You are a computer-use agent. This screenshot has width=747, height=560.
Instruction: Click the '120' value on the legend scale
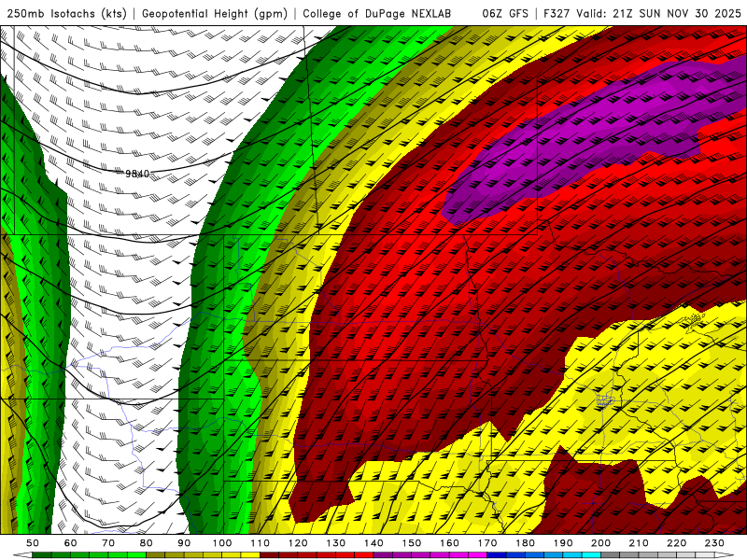[298, 543]
